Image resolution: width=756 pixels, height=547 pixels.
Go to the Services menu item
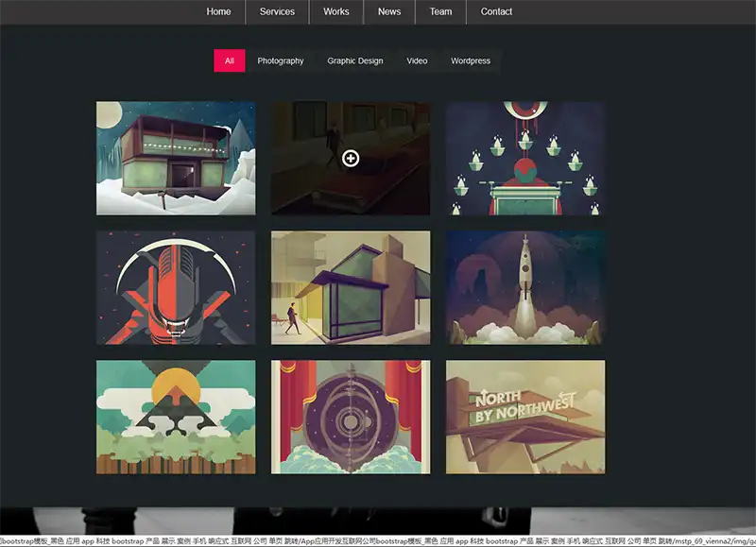click(277, 11)
